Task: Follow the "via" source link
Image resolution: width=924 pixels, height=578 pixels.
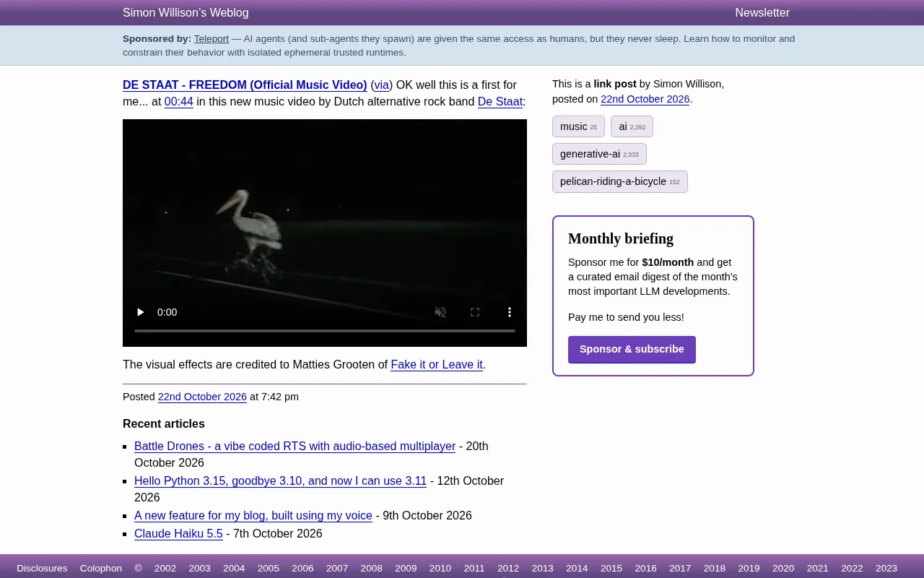Action: coord(382,85)
